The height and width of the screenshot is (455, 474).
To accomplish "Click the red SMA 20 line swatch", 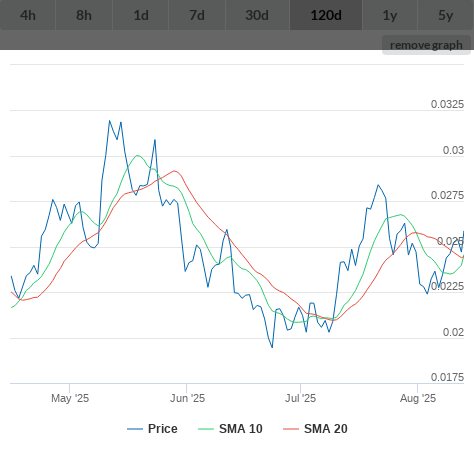I will (291, 429).
